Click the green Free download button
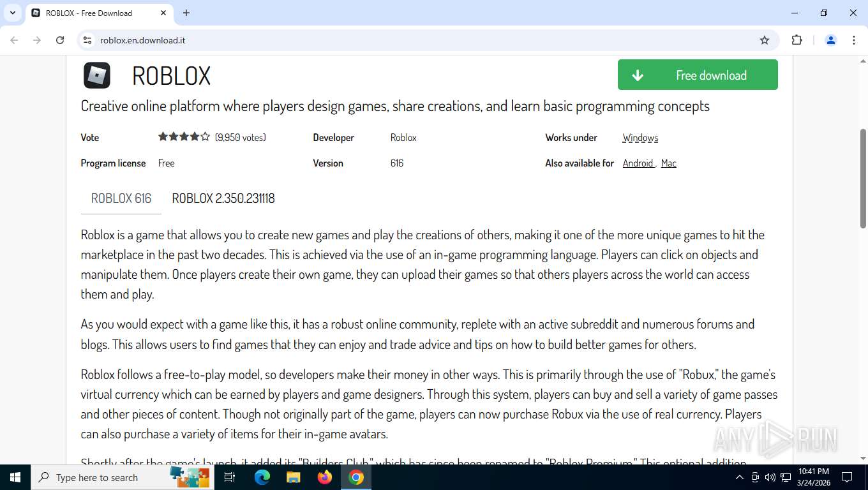This screenshot has width=868, height=490. tap(698, 75)
